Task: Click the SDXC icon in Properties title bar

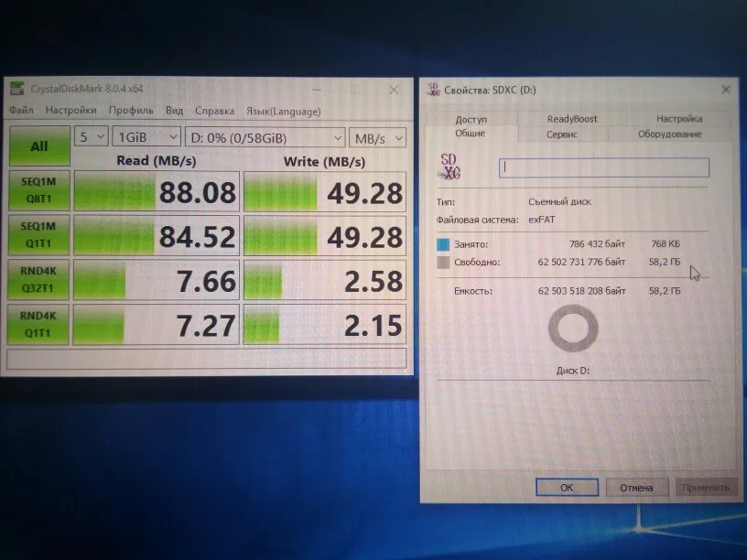Action: 434,89
